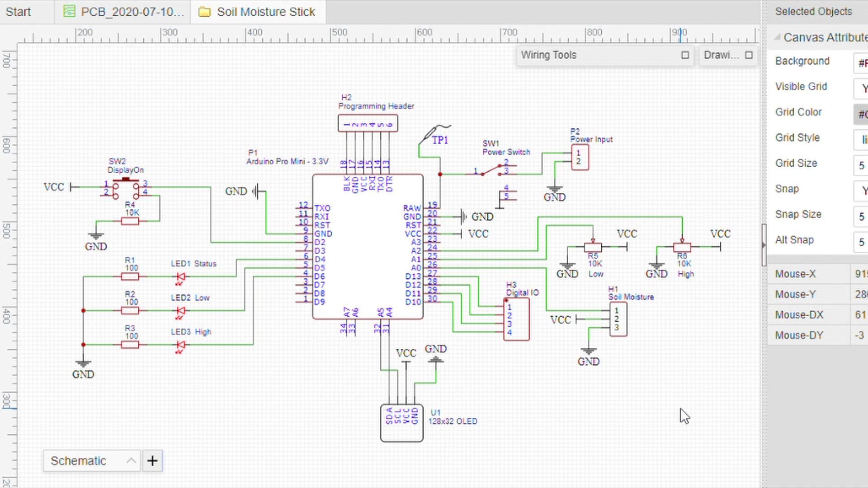
Task: Click the folder icon on Soil Moisture Stick tab
Action: pyautogui.click(x=204, y=11)
